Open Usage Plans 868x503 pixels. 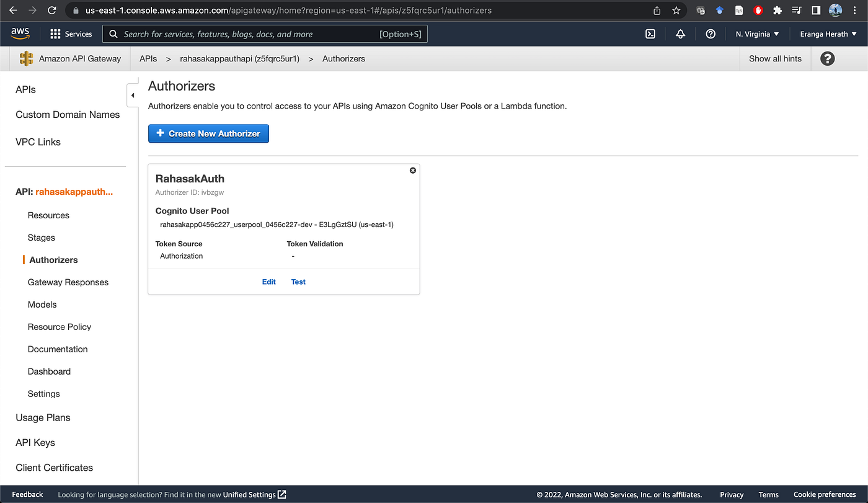click(x=43, y=418)
